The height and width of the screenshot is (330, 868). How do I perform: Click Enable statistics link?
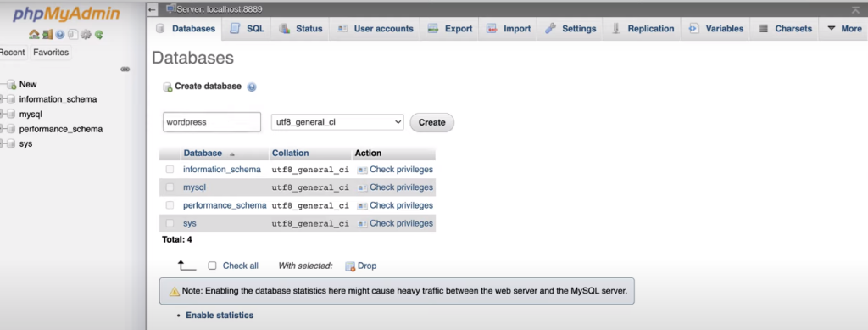point(220,316)
